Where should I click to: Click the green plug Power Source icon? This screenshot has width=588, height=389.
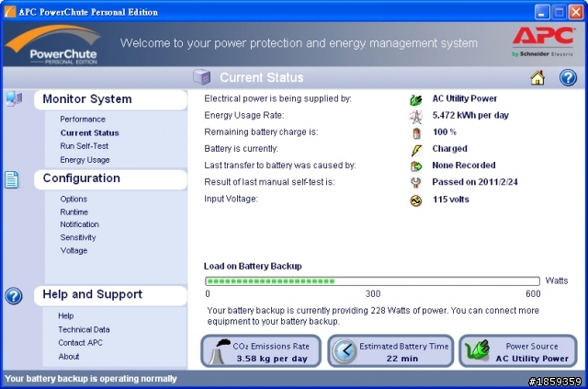click(x=477, y=351)
